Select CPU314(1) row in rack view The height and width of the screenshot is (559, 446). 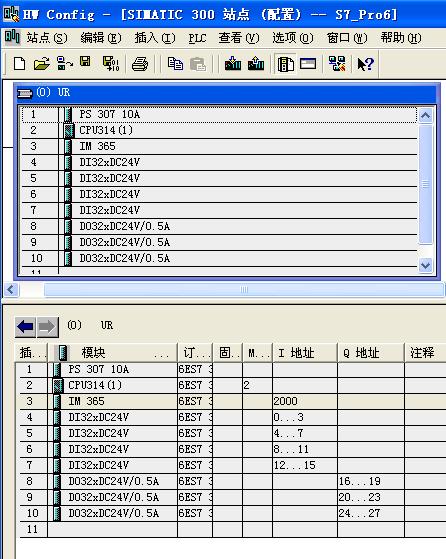(219, 130)
